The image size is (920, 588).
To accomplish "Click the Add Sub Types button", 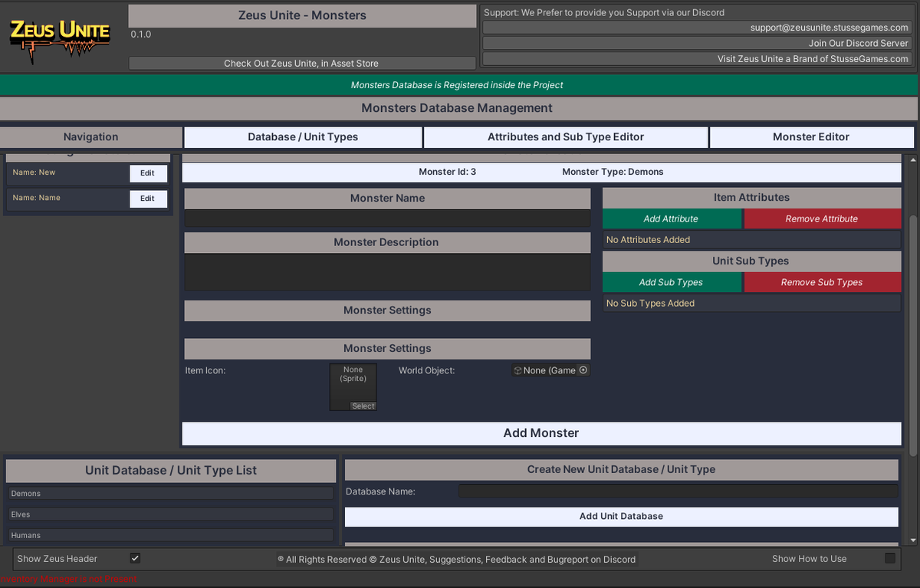I will point(672,282).
